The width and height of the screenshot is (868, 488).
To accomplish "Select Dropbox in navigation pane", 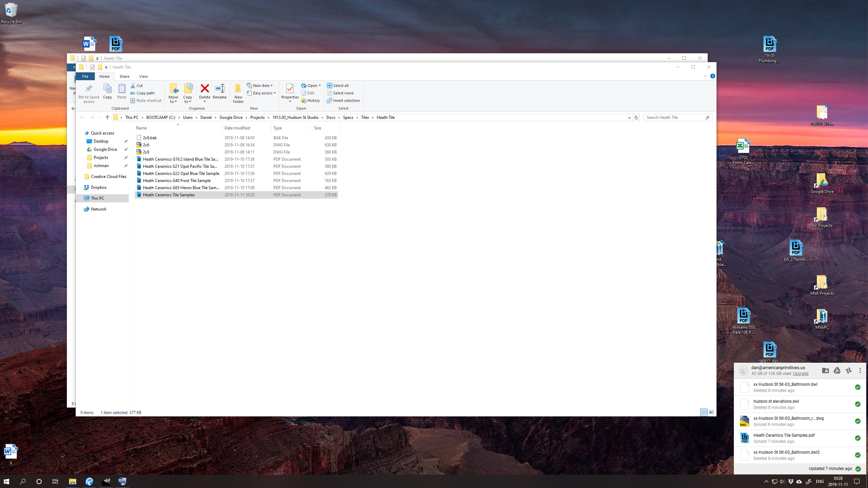I will [x=102, y=187].
